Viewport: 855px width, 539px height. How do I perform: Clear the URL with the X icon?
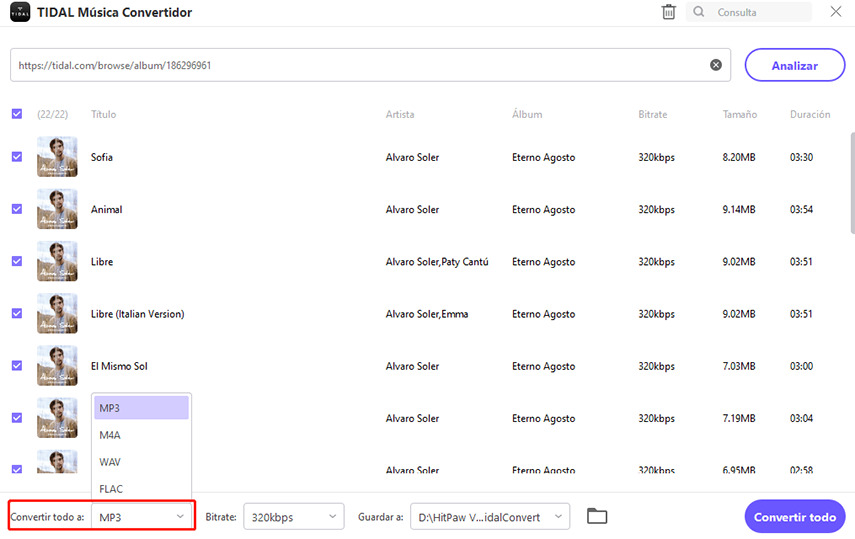click(x=716, y=65)
